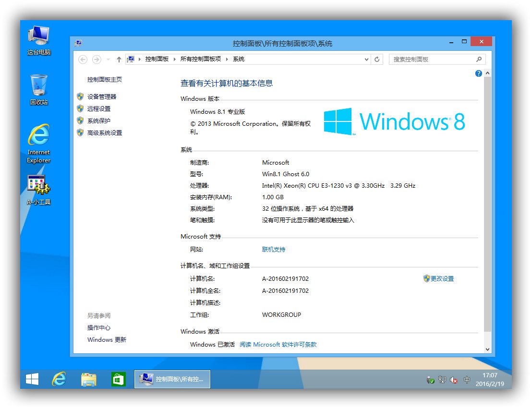Click the scrollbar up arrow
The height and width of the screenshot is (409, 532).
[487, 73]
